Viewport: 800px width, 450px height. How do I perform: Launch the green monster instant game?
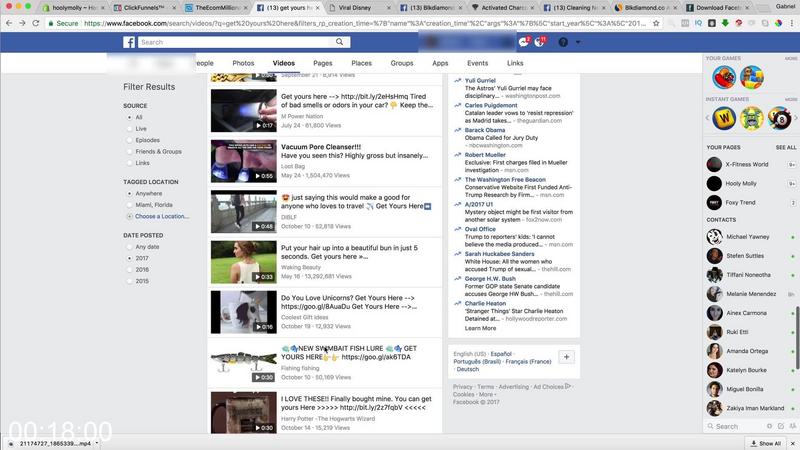coord(752,118)
